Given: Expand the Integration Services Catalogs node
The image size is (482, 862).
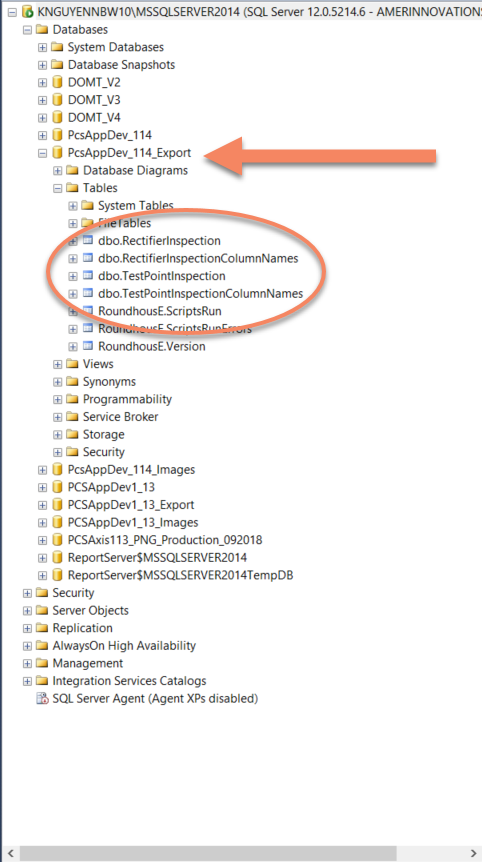Looking at the screenshot, I should point(27,681).
